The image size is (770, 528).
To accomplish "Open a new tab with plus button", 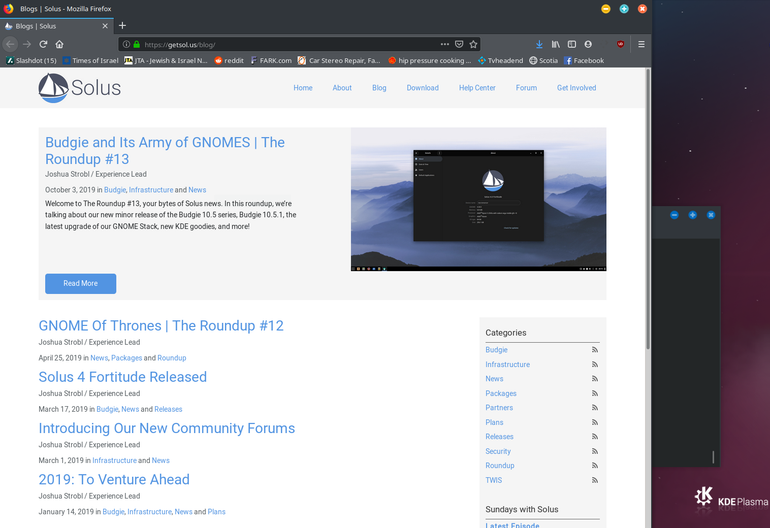I will (x=122, y=26).
